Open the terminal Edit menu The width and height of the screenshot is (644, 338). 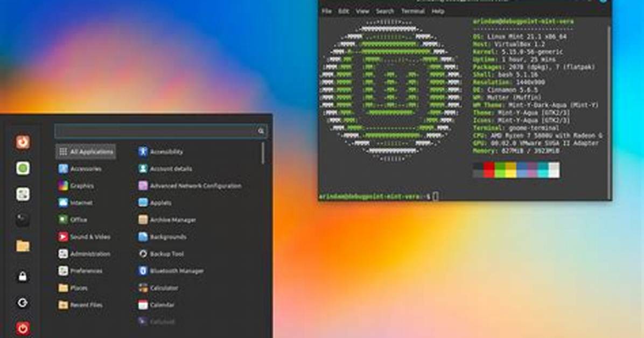point(344,11)
